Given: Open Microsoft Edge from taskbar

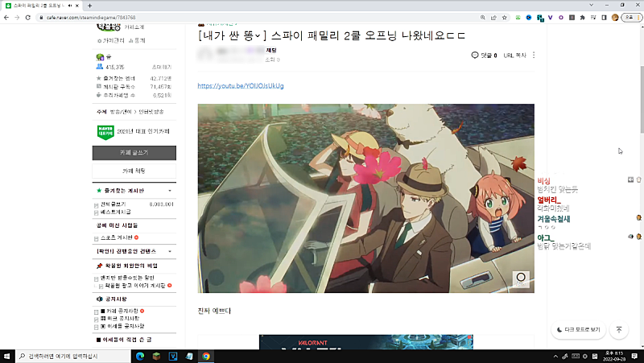Looking at the screenshot, I should click(x=140, y=356).
